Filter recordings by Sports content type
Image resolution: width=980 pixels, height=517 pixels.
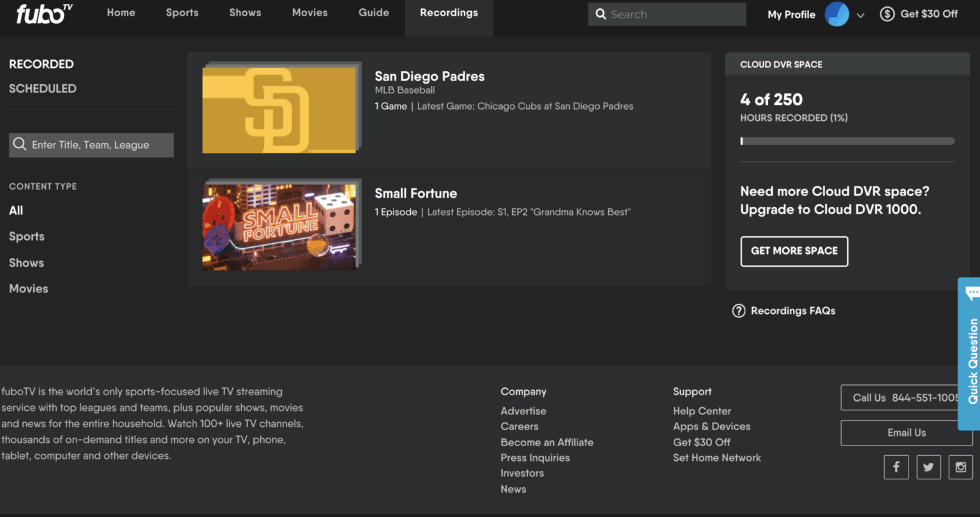point(26,236)
